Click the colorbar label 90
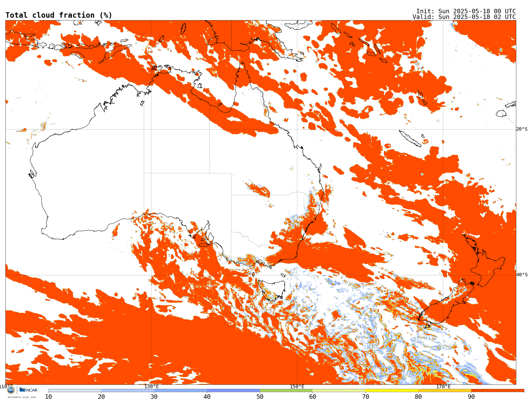Screen dimensions: 532x400 tap(471, 397)
